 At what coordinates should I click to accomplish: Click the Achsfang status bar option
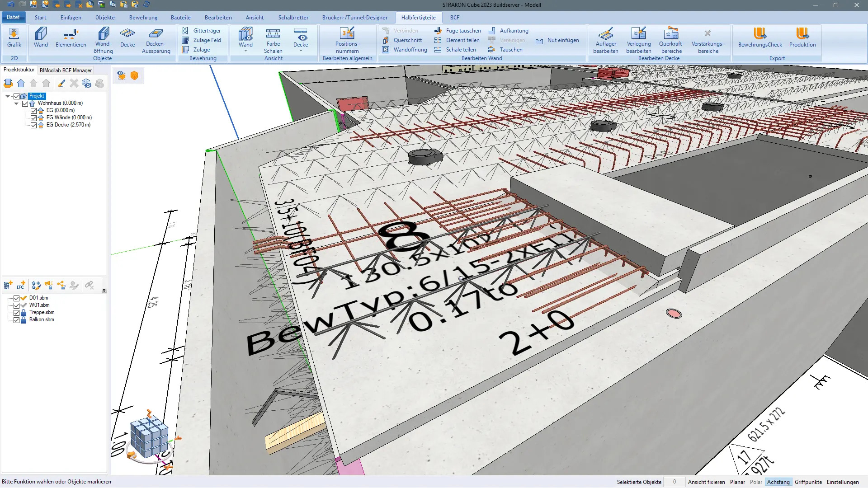coord(778,482)
